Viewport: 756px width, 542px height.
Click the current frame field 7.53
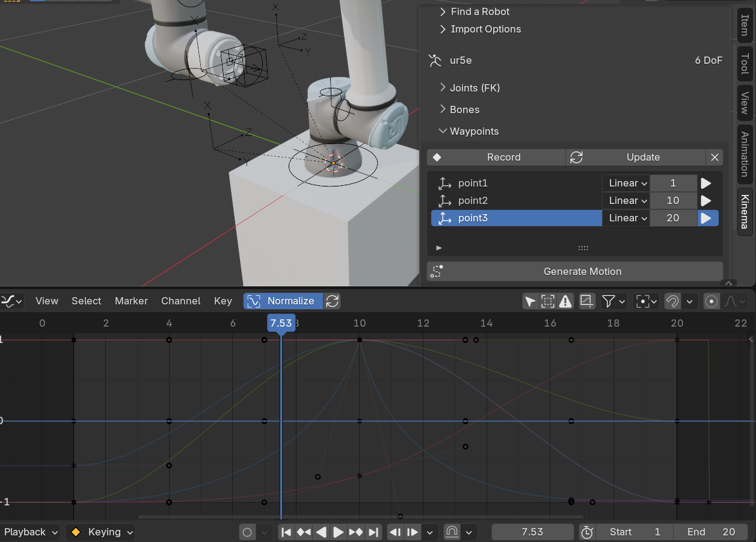pos(532,532)
